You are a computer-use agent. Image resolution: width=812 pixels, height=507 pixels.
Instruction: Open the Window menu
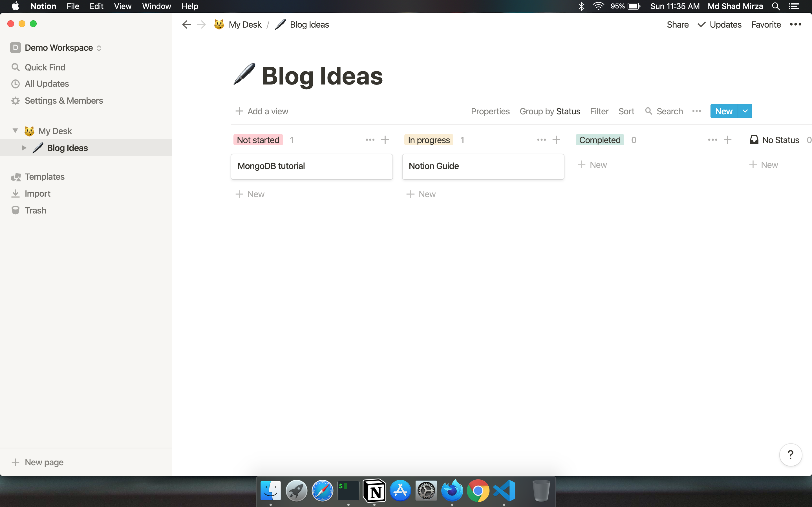point(156,6)
